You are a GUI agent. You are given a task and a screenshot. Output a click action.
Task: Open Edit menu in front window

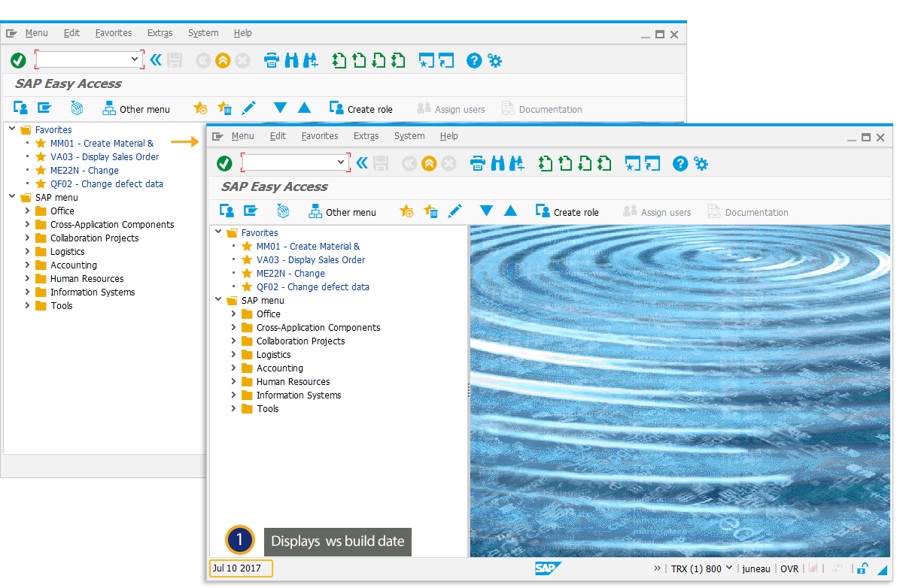(278, 136)
